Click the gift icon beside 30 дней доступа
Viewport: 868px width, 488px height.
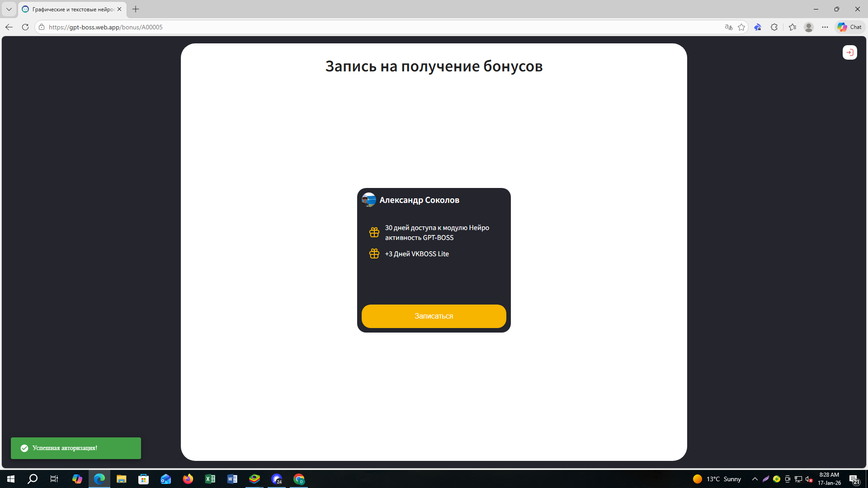(x=374, y=232)
